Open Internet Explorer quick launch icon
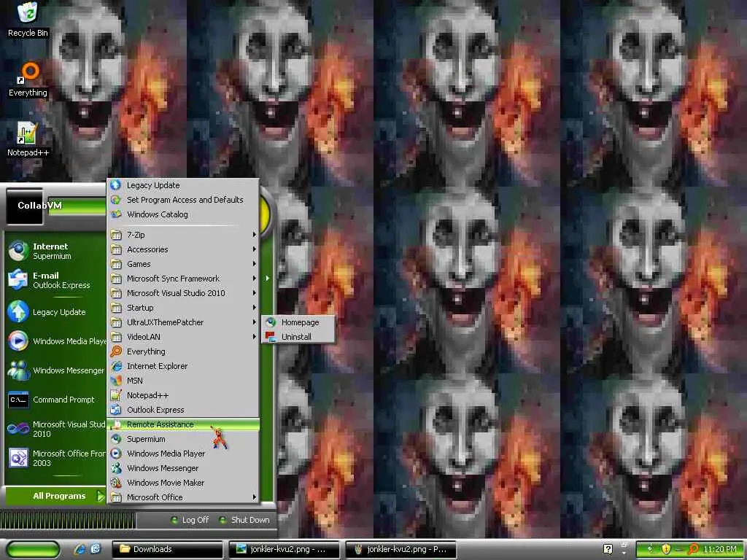 [x=80, y=550]
